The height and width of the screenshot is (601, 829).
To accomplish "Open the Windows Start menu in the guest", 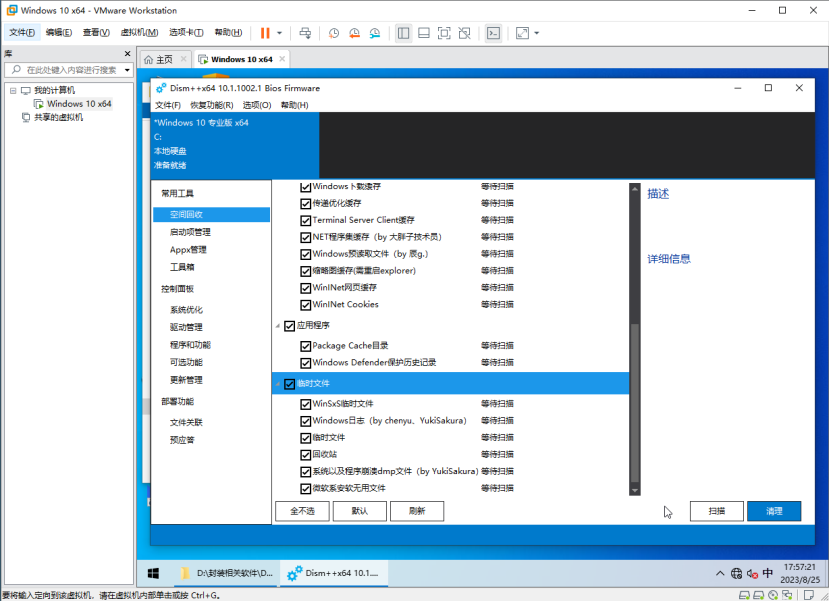I will (x=153, y=574).
